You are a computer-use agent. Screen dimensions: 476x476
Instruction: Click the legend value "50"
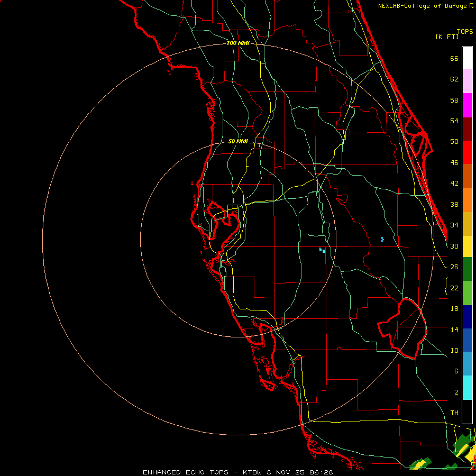click(454, 141)
